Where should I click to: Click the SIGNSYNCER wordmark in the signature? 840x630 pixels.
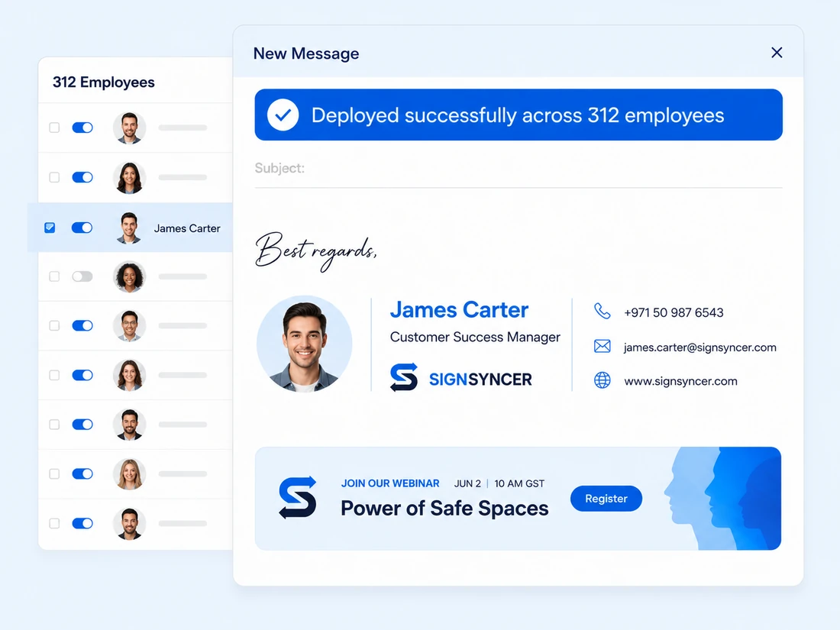[480, 380]
